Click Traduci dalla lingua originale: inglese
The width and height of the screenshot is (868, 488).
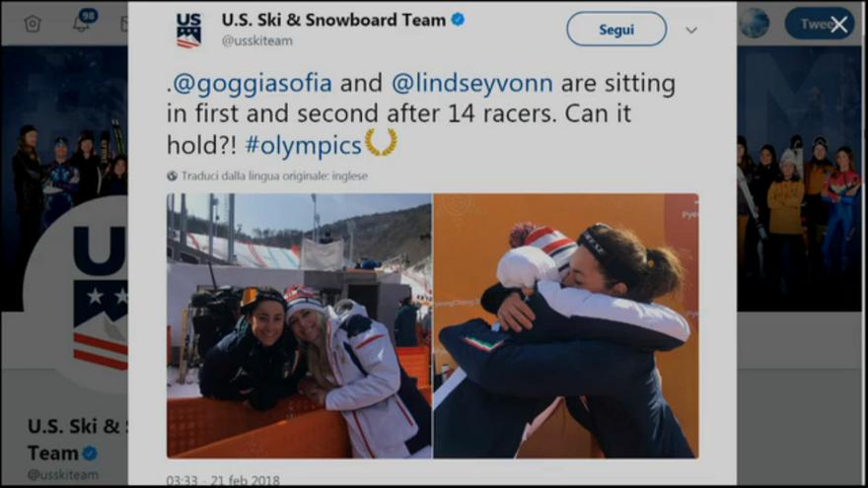[x=274, y=175]
